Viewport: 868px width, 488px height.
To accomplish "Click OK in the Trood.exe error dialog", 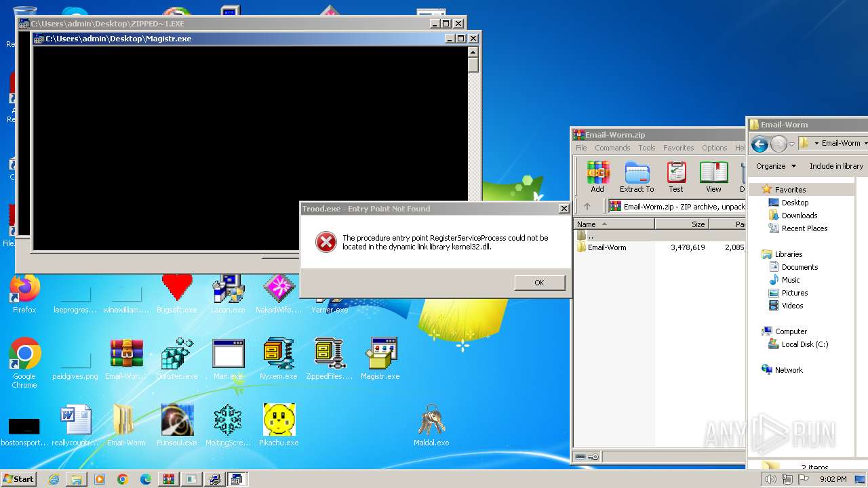I will pos(539,283).
